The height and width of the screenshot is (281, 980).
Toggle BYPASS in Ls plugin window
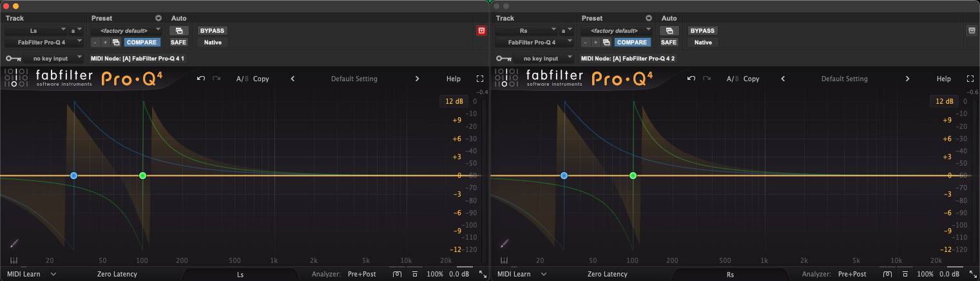(x=213, y=30)
